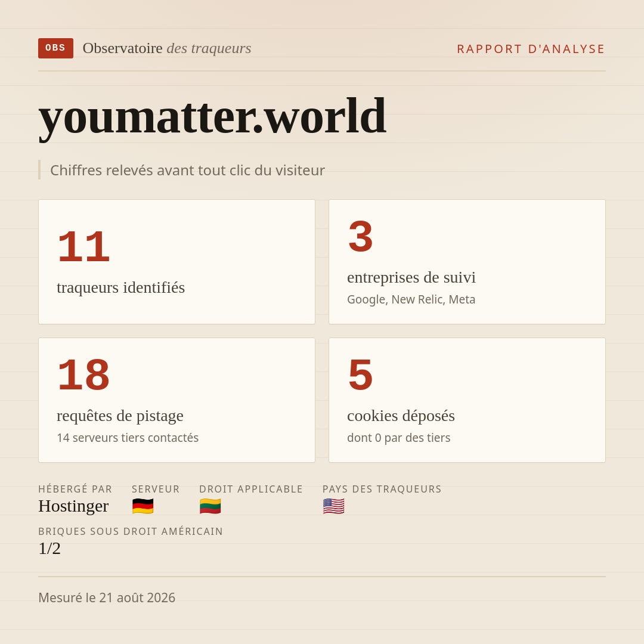Click the Hostinger host name
This screenshot has width=644, height=644.
coord(73,506)
